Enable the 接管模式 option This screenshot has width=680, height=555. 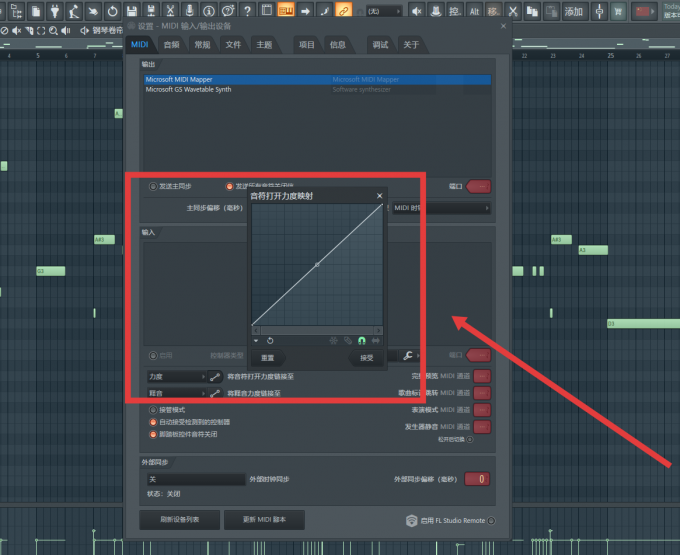pos(153,410)
